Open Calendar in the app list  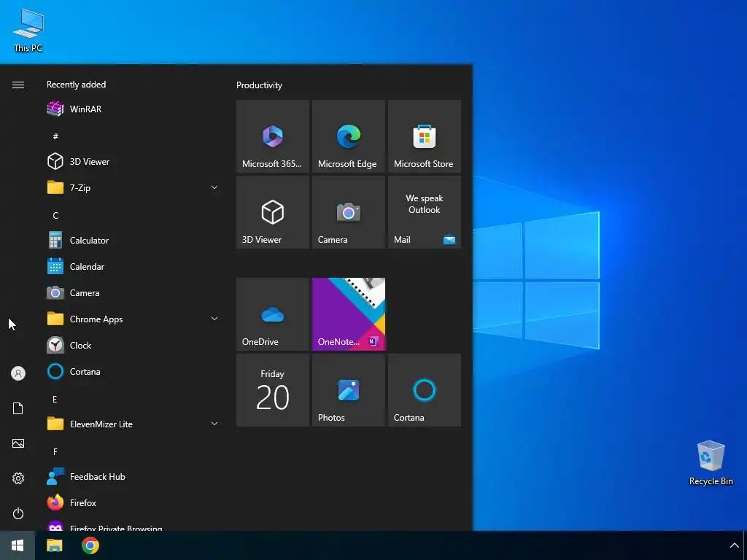tap(133, 267)
